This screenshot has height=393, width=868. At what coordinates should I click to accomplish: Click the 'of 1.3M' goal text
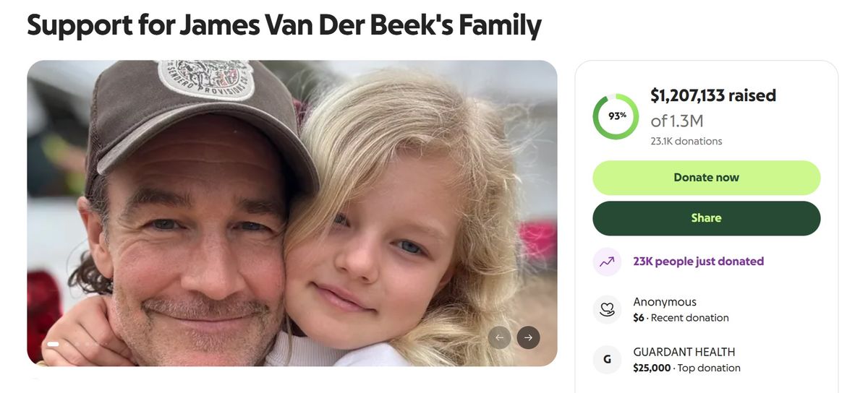coord(676,120)
